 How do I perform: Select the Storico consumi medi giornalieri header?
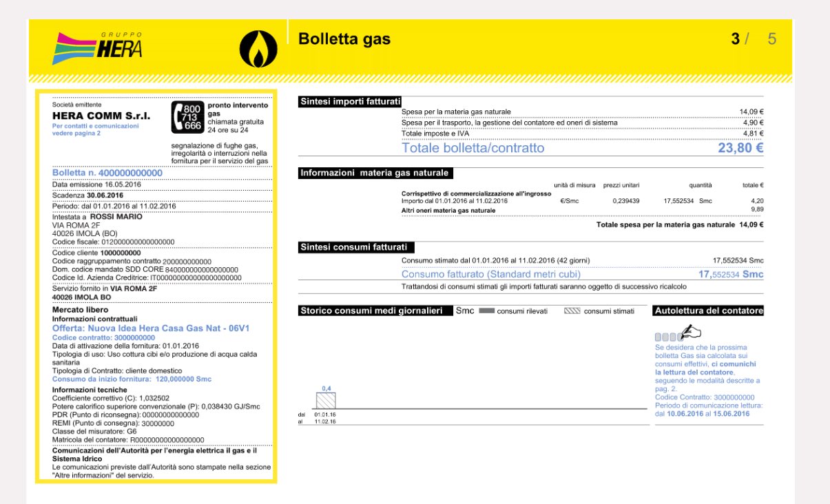(371, 311)
